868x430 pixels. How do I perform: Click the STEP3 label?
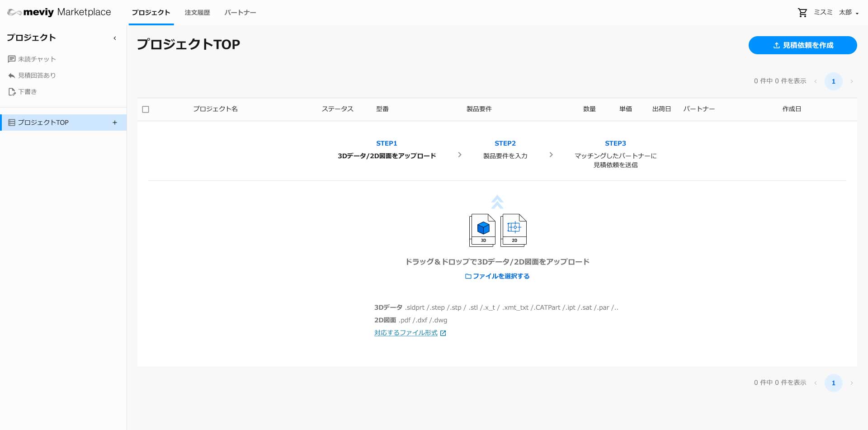coord(615,143)
